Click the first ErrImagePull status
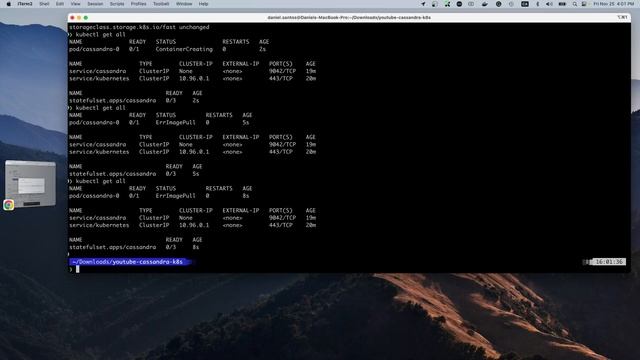 tap(176, 122)
